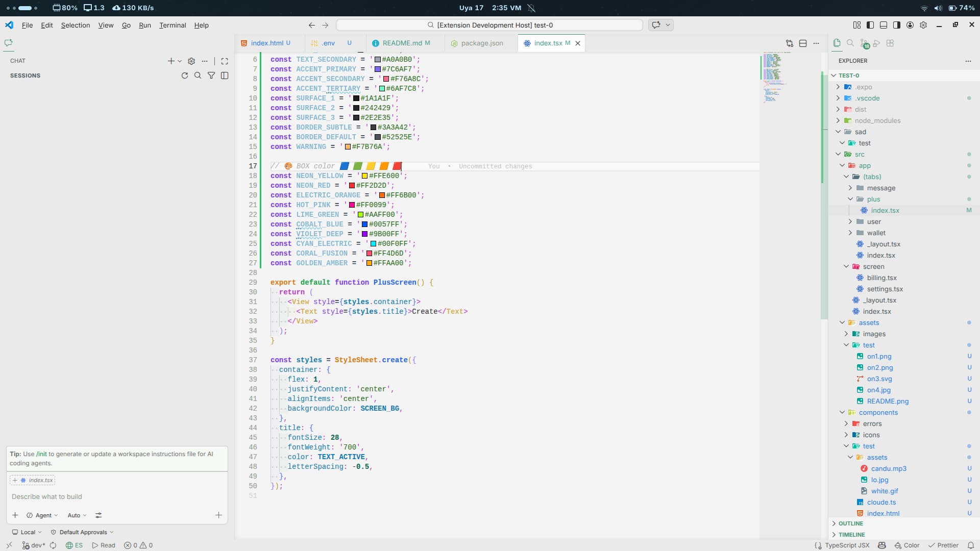Screen dimensions: 980x551
Task: Toggle the secondary side bar layout button
Action: (897, 25)
